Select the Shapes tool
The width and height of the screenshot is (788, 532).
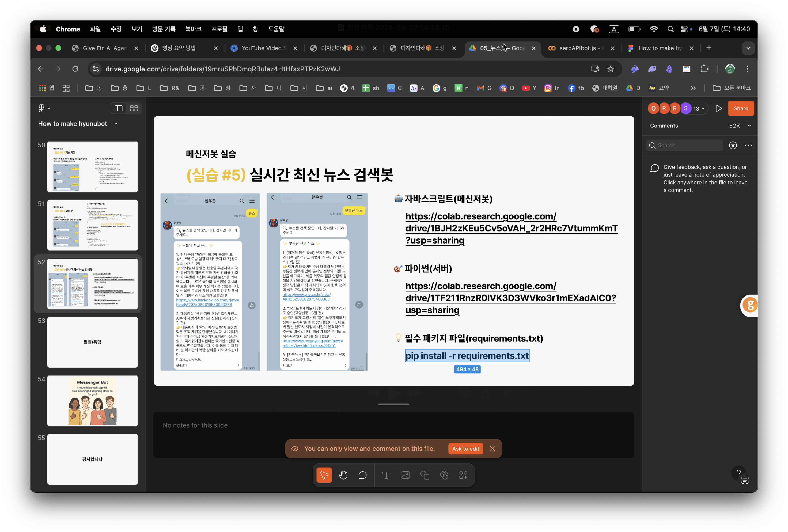425,475
